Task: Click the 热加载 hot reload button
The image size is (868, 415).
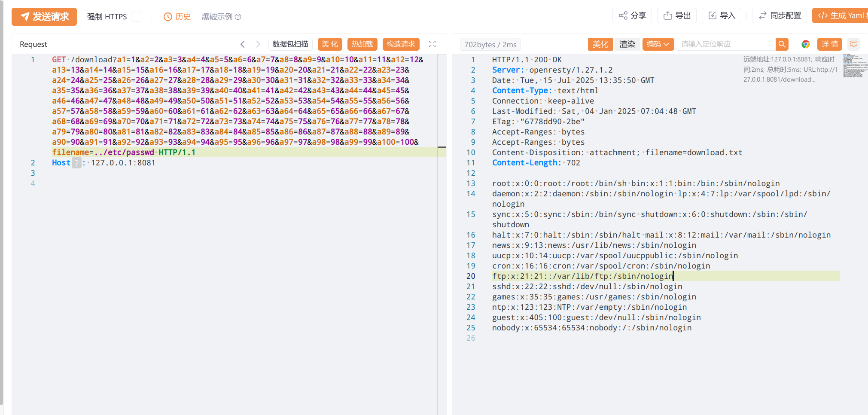Action: coord(362,44)
